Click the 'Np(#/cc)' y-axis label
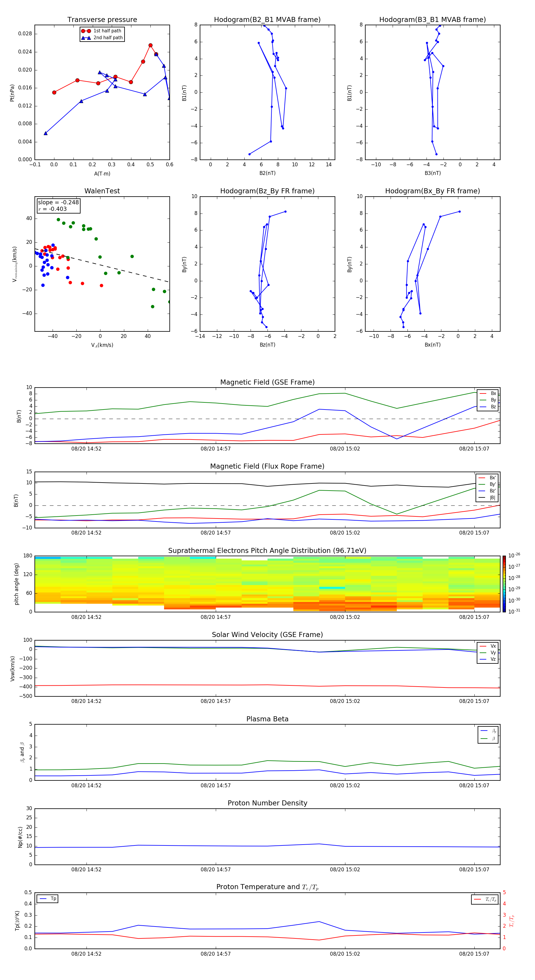This screenshot has height=980, width=535. (20, 837)
